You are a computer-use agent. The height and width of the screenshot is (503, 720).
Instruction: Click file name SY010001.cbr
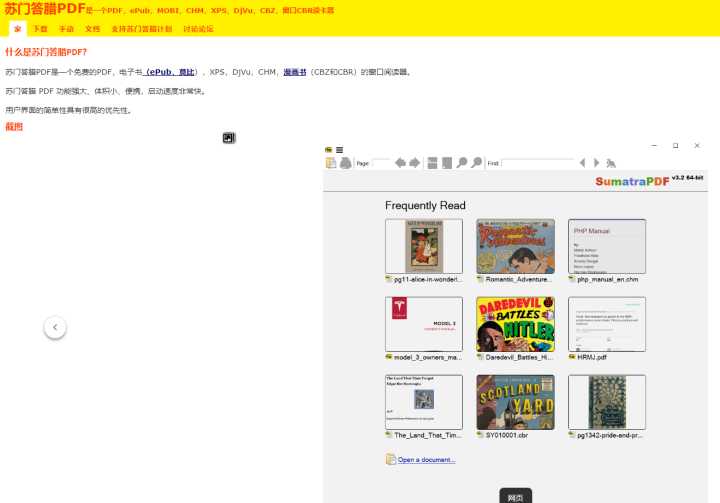507,435
